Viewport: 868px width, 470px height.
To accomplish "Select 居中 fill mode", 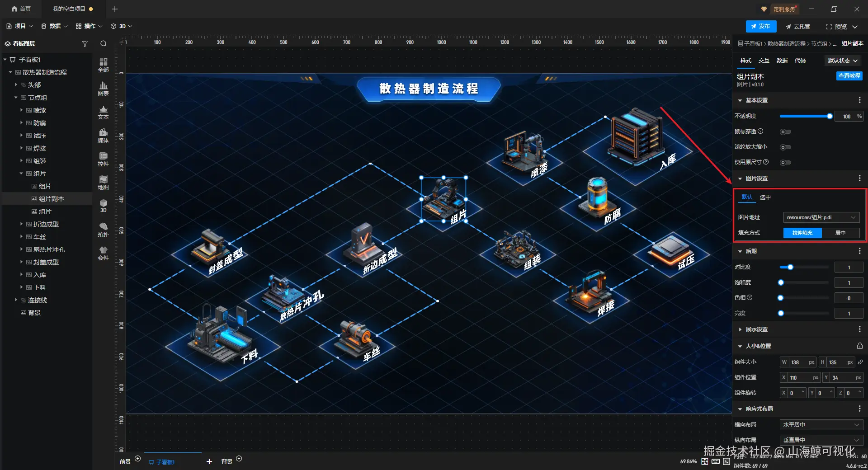I will [840, 233].
